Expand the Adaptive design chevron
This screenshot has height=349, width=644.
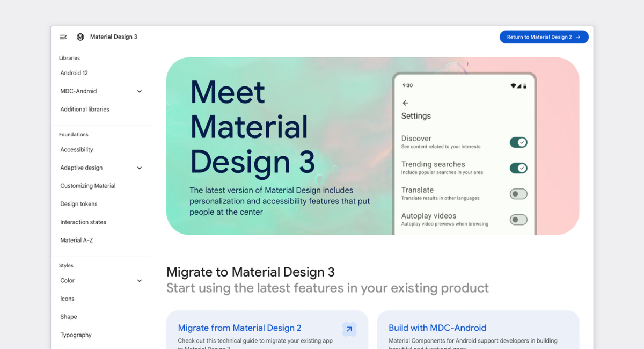[x=140, y=168]
